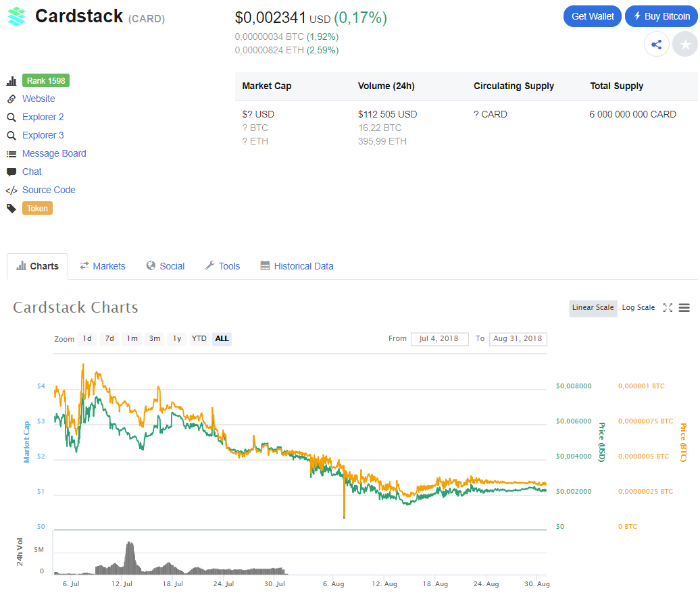Click the Cardstack Charts heading
The height and width of the screenshot is (599, 700).
coord(76,307)
